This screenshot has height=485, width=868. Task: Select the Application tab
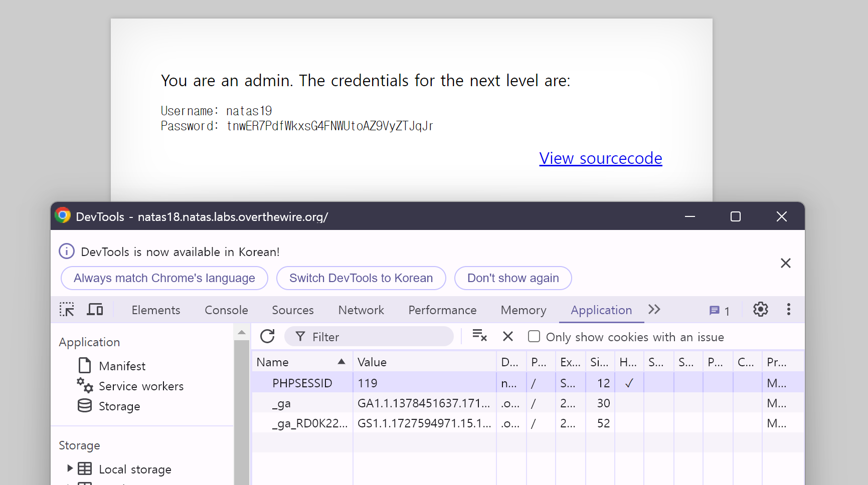click(601, 310)
